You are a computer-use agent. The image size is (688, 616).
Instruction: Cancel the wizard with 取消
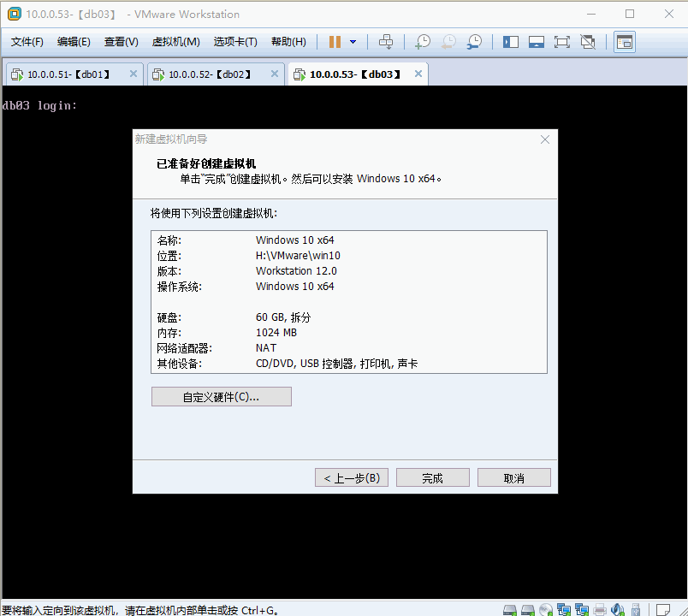(x=513, y=477)
